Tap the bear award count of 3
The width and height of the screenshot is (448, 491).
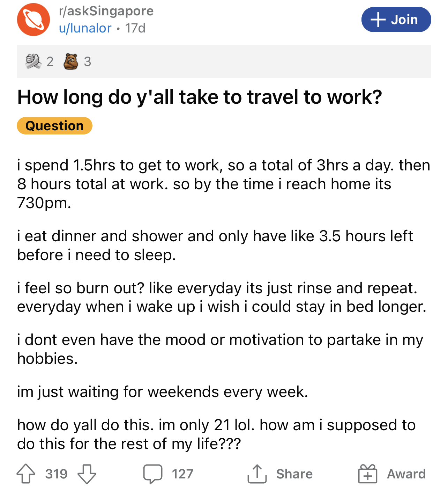pyautogui.click(x=87, y=61)
